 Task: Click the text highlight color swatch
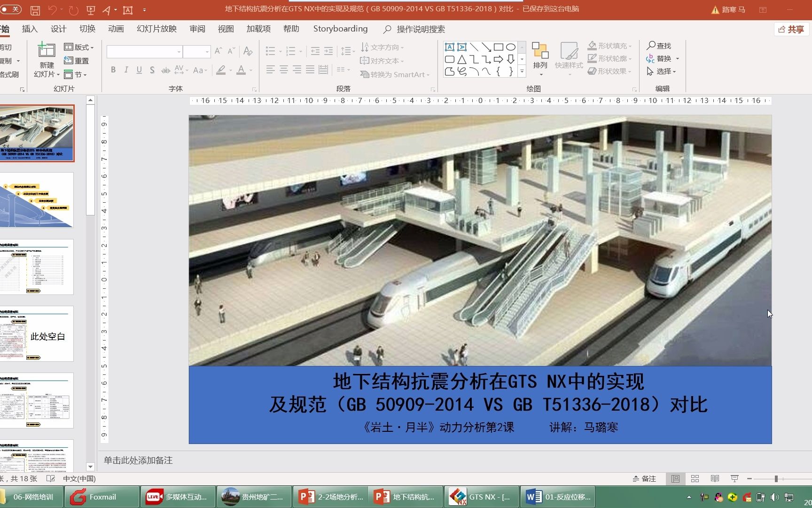point(221,70)
